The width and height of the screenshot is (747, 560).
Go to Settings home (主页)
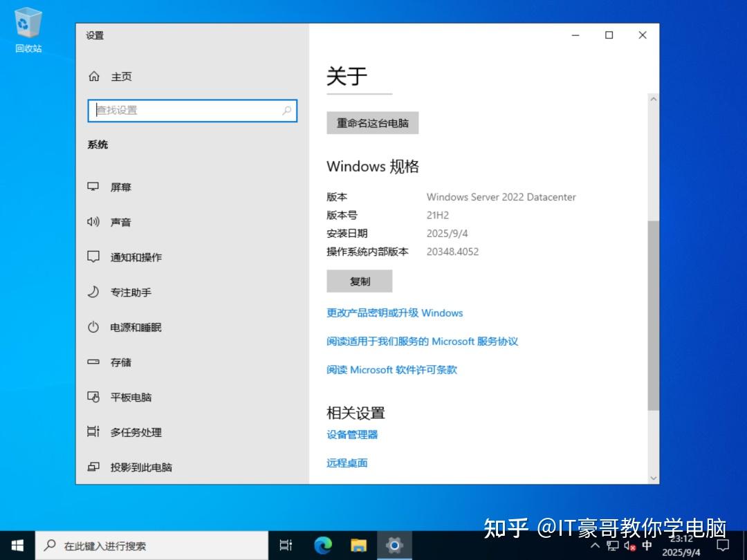pyautogui.click(x=122, y=76)
